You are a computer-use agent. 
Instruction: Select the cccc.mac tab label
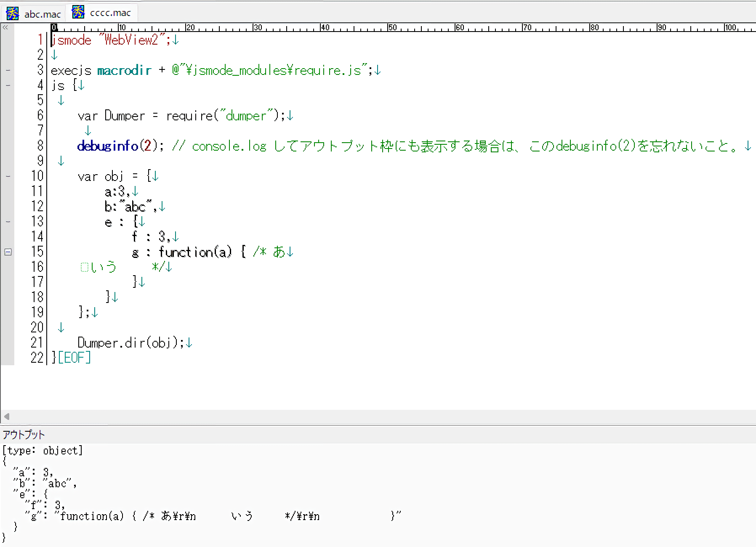[110, 13]
